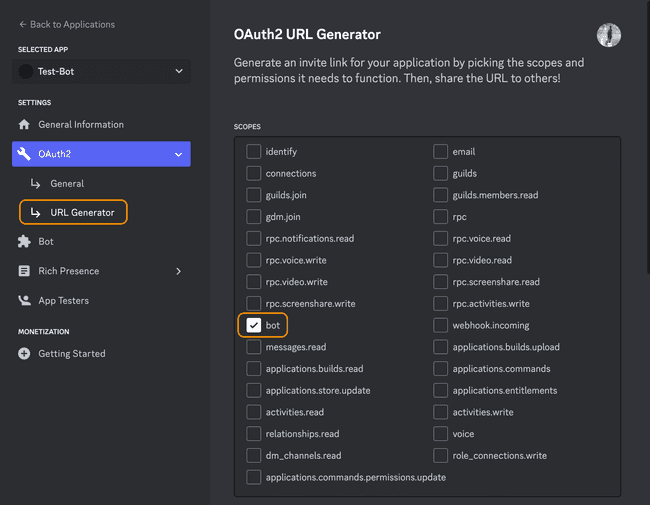Screen dimensions: 650x505
Task: Click the arrow icon beside URL Generator
Action: coord(36,212)
